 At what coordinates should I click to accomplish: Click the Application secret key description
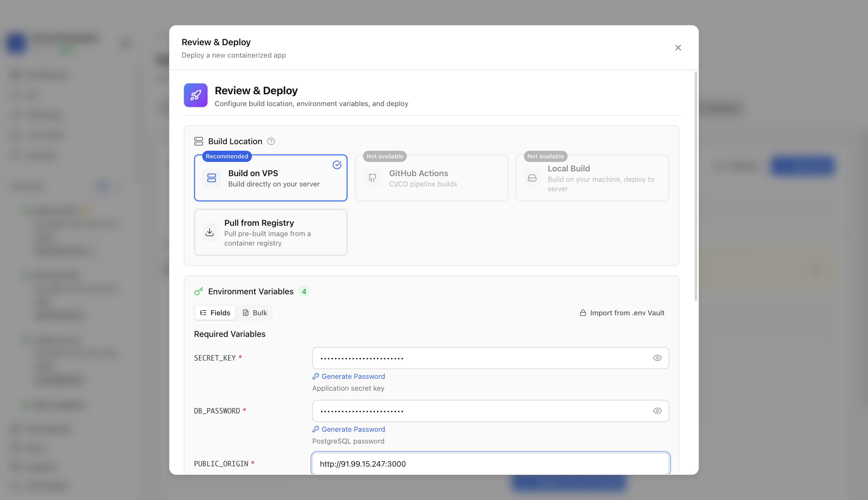tap(348, 388)
